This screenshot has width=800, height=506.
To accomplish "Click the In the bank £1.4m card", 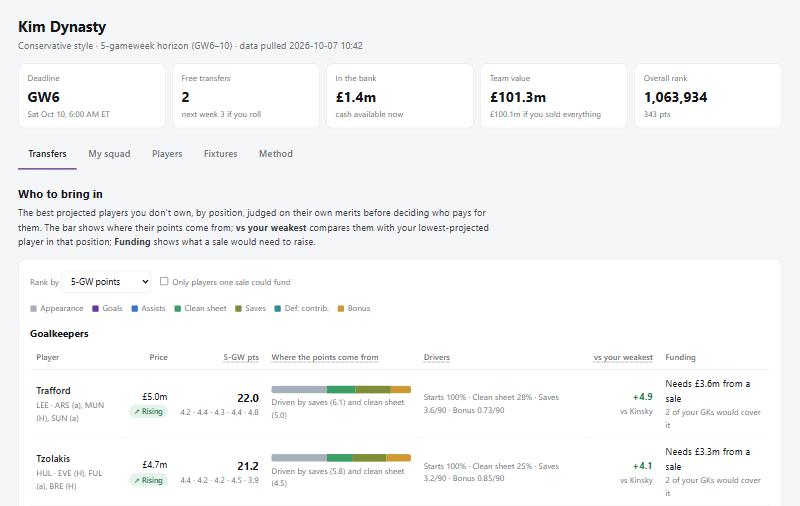I will 400,96.
